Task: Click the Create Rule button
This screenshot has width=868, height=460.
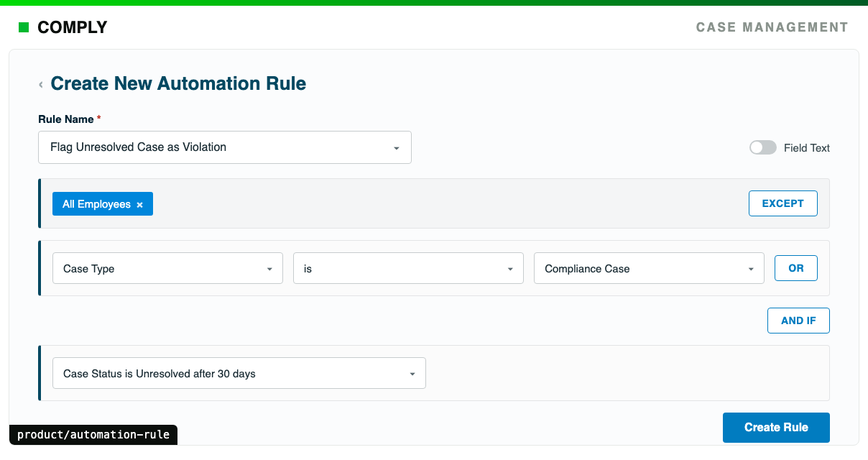Action: (776, 428)
